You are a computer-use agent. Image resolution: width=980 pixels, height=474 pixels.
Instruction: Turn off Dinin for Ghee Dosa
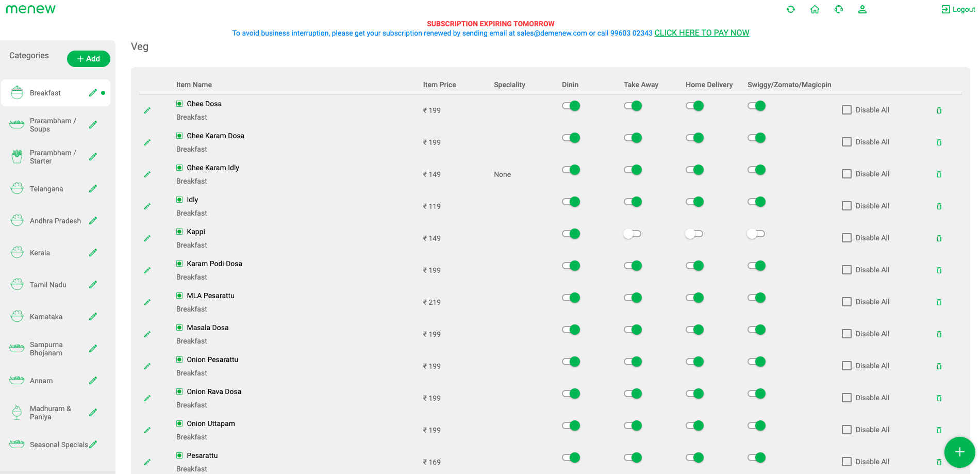[571, 106]
